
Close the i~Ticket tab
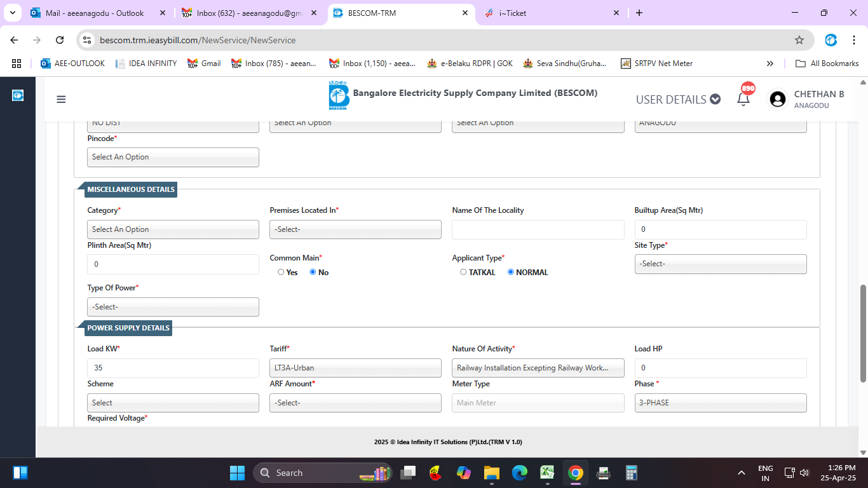pos(616,13)
